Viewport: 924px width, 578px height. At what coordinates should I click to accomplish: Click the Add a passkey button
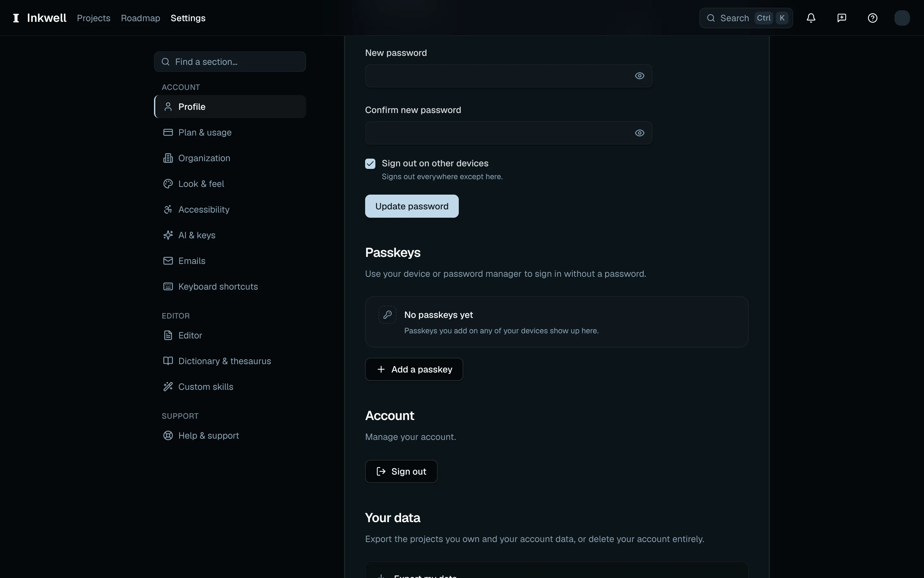click(x=414, y=369)
